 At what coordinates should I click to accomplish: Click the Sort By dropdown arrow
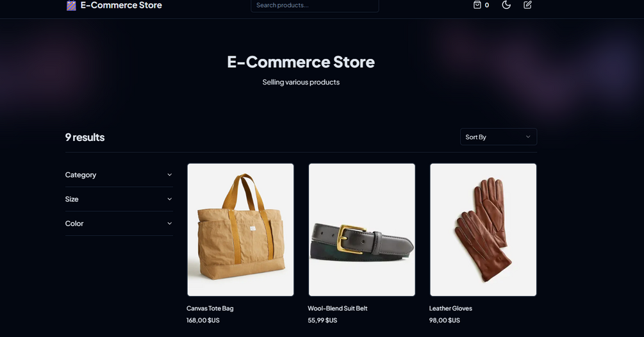(x=528, y=136)
